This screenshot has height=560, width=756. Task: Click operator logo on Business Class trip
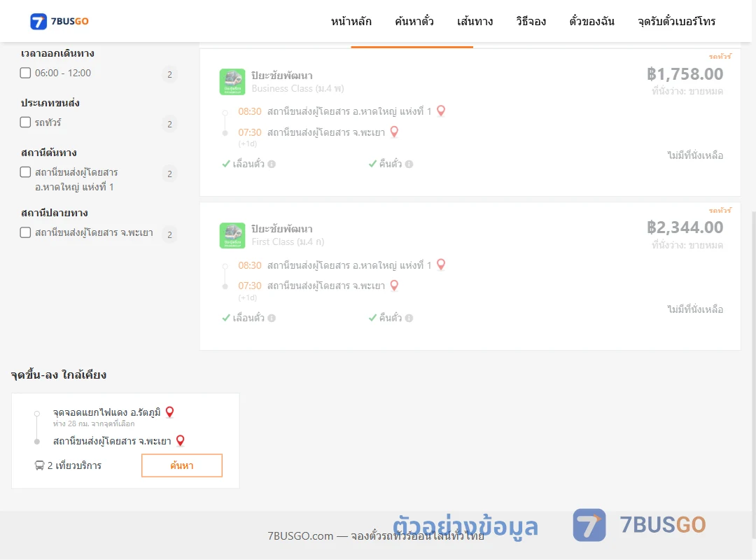(x=232, y=81)
